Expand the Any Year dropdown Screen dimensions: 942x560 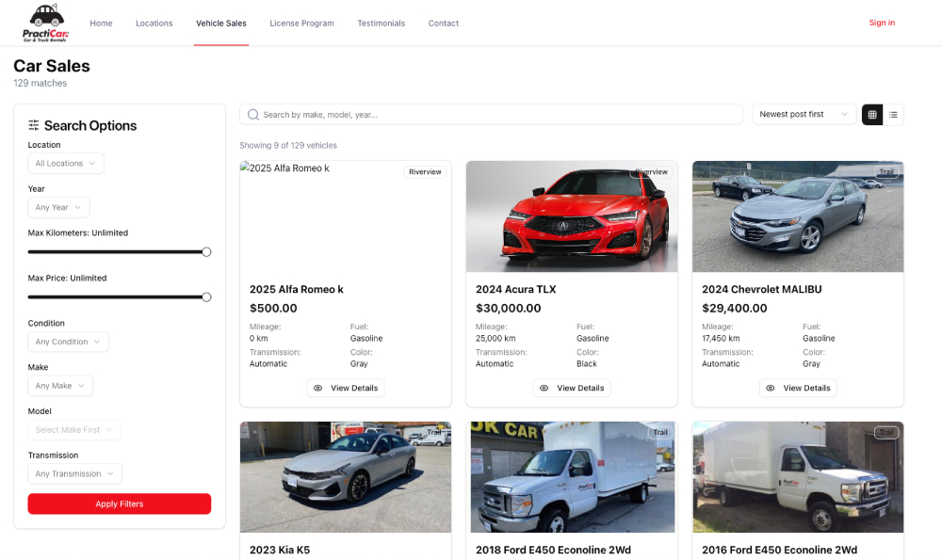click(58, 208)
